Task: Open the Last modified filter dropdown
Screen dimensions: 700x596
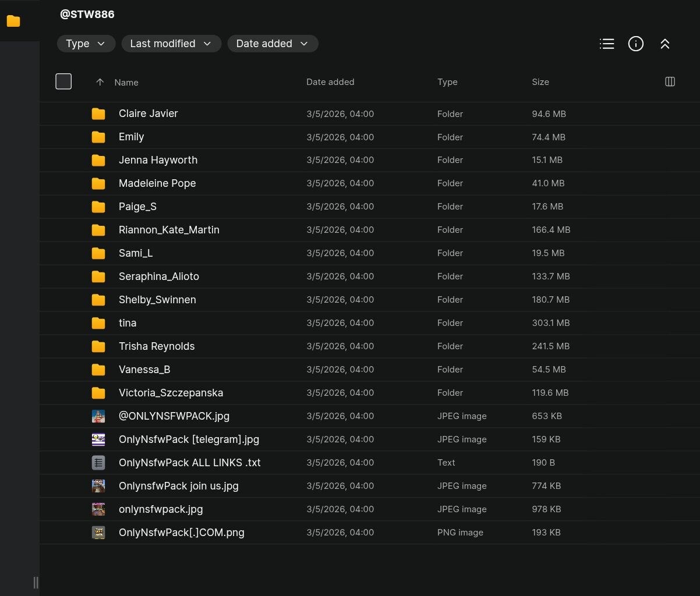Action: tap(171, 44)
